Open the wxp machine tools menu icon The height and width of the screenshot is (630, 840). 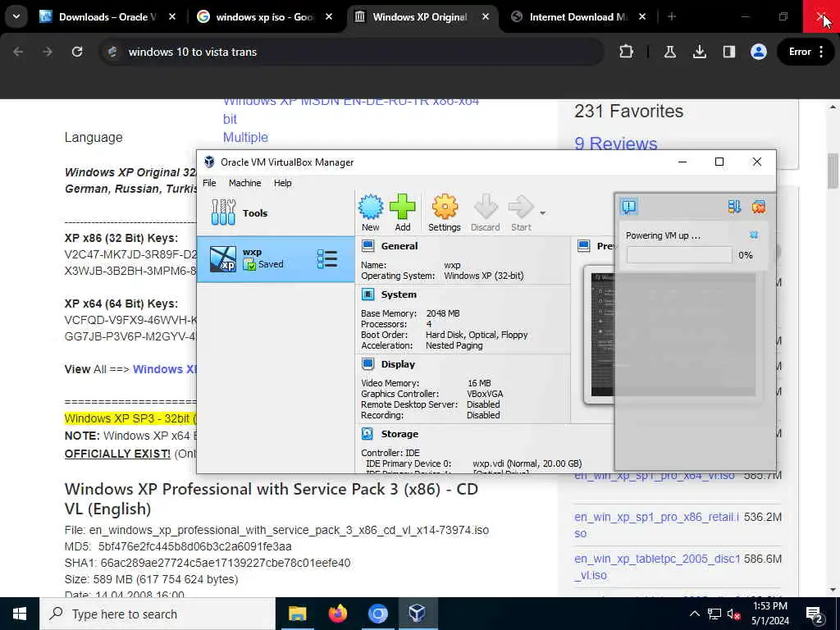point(326,258)
